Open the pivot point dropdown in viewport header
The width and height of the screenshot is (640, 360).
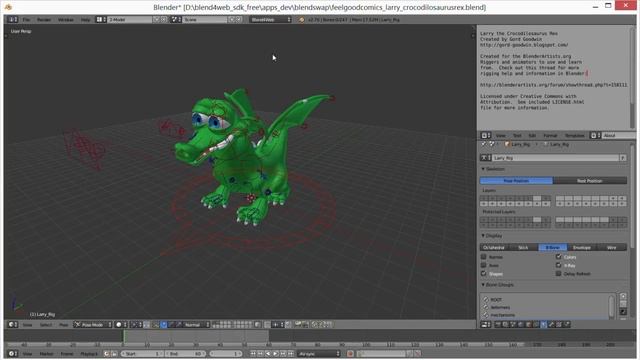[137, 324]
